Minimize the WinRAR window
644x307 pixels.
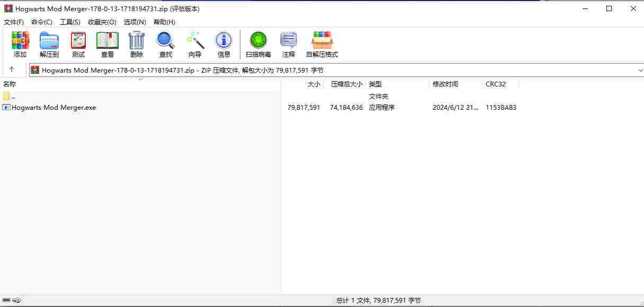(585, 8)
